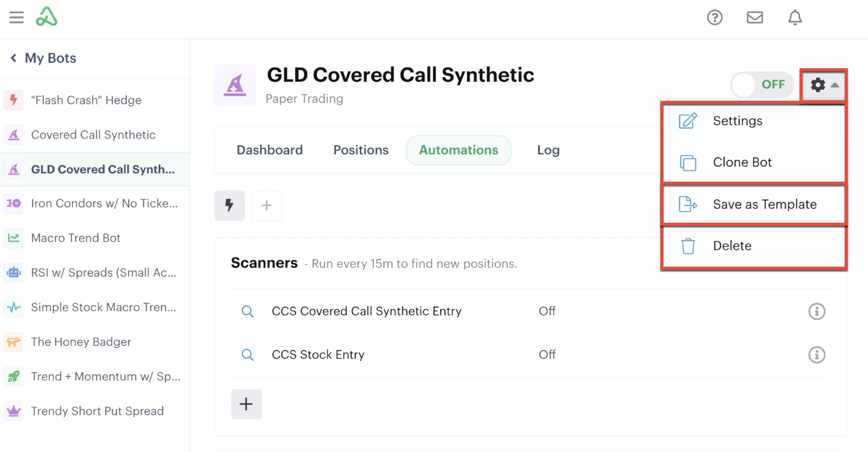The image size is (868, 452).
Task: Add a new scanner with plus button
Action: [x=246, y=404]
